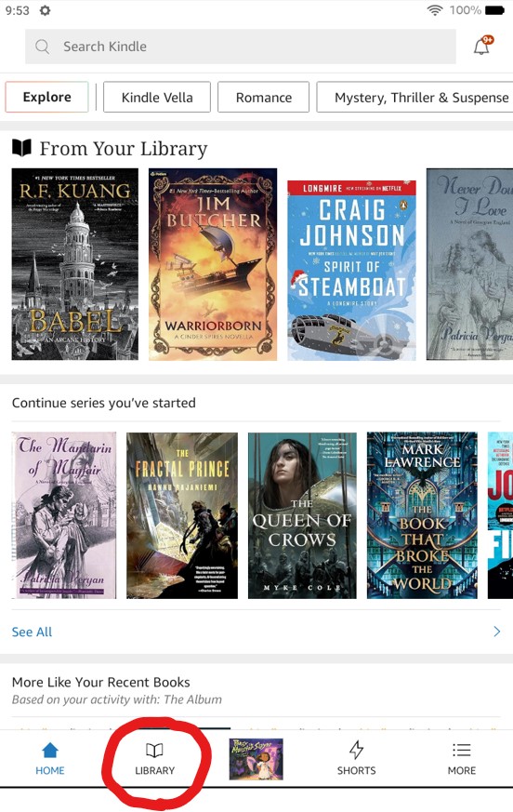513x812 pixels.
Task: Click the open-book From Your Library icon
Action: pos(21,148)
